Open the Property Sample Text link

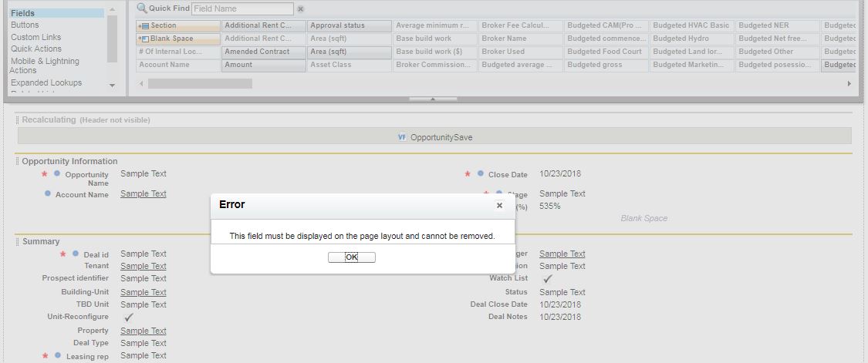pyautogui.click(x=144, y=331)
